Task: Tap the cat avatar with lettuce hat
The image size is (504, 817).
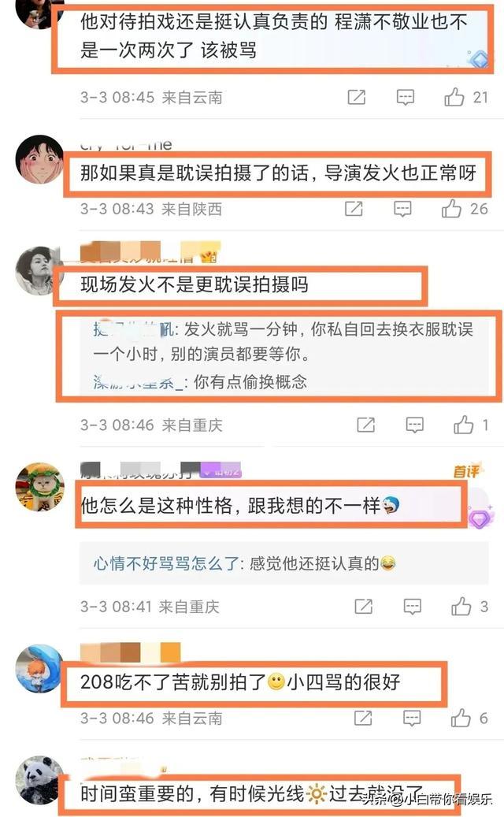Action: click(x=39, y=487)
